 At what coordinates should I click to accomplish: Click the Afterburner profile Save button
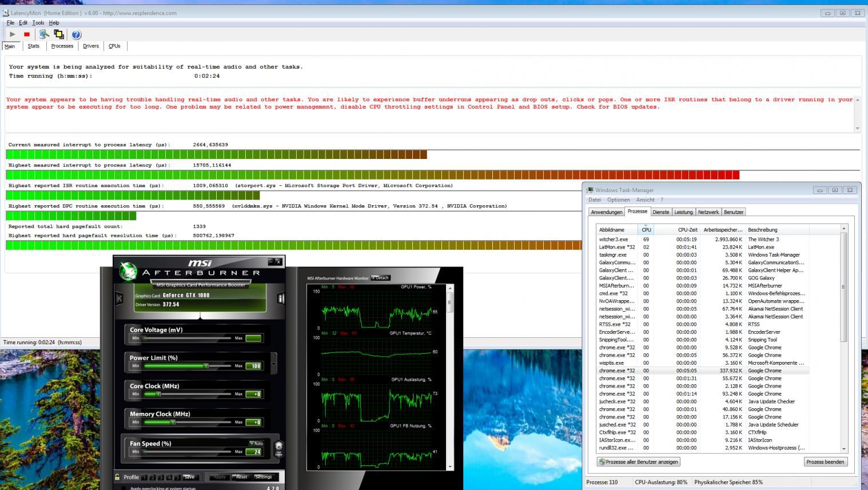point(189,477)
